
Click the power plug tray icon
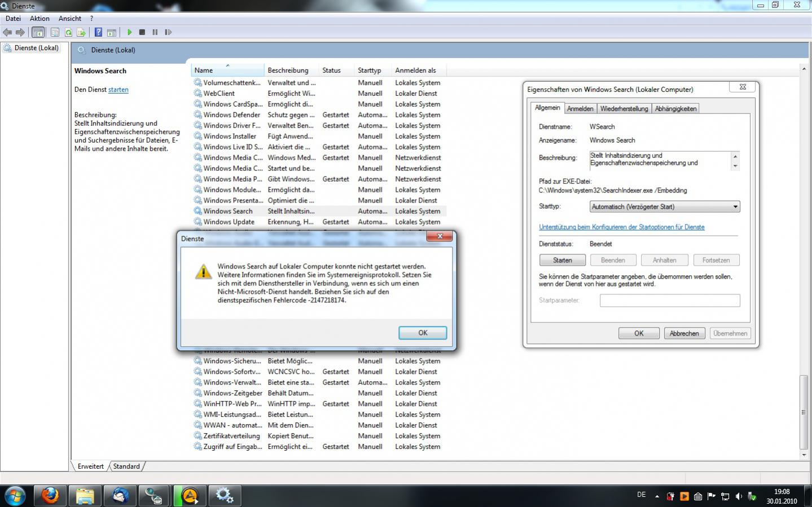click(x=670, y=496)
